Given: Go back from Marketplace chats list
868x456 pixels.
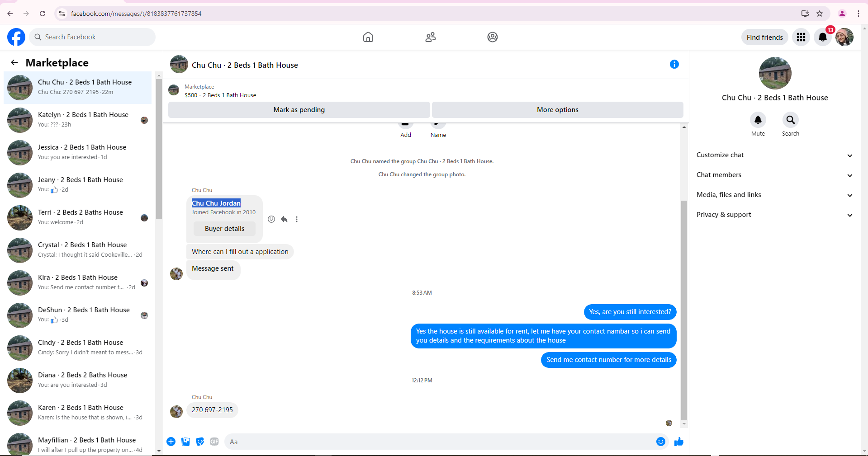Looking at the screenshot, I should click(x=14, y=62).
